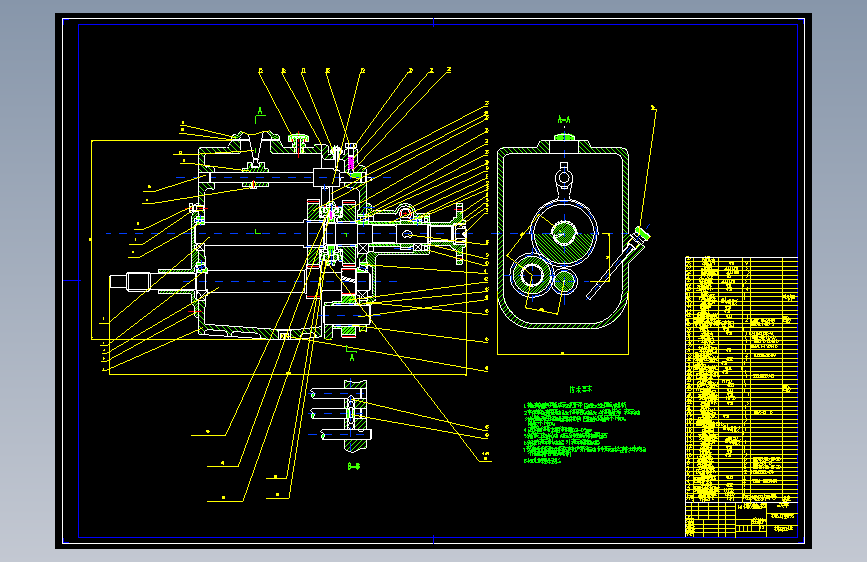Select the output flange on the main shaft

pos(459,234)
